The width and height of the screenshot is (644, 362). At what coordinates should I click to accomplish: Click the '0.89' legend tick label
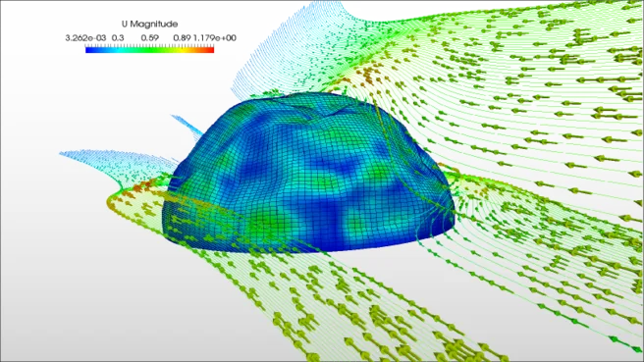(182, 38)
